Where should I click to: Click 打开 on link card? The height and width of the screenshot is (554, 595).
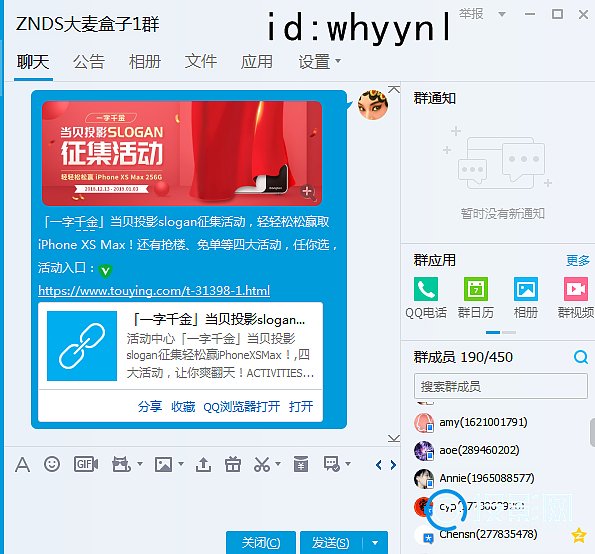pos(301,407)
